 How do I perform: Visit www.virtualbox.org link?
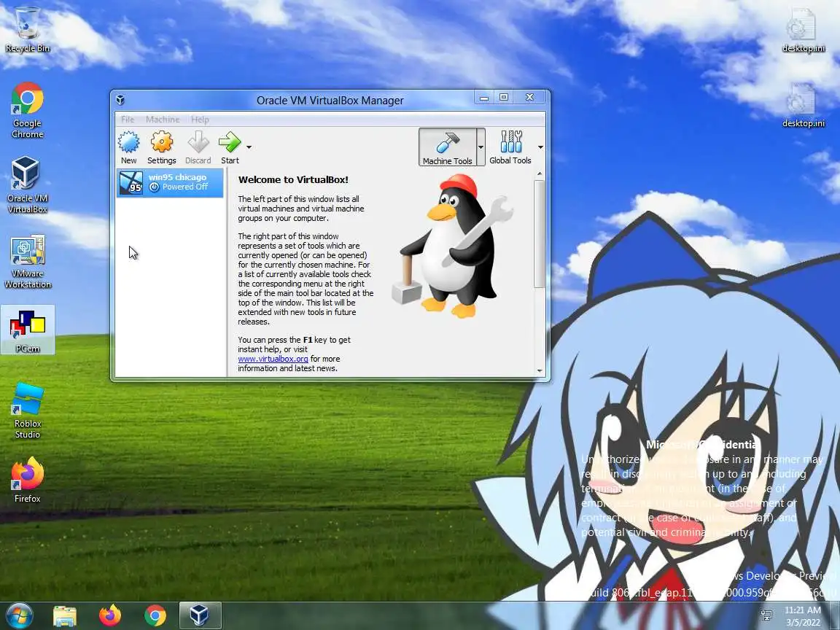273,359
